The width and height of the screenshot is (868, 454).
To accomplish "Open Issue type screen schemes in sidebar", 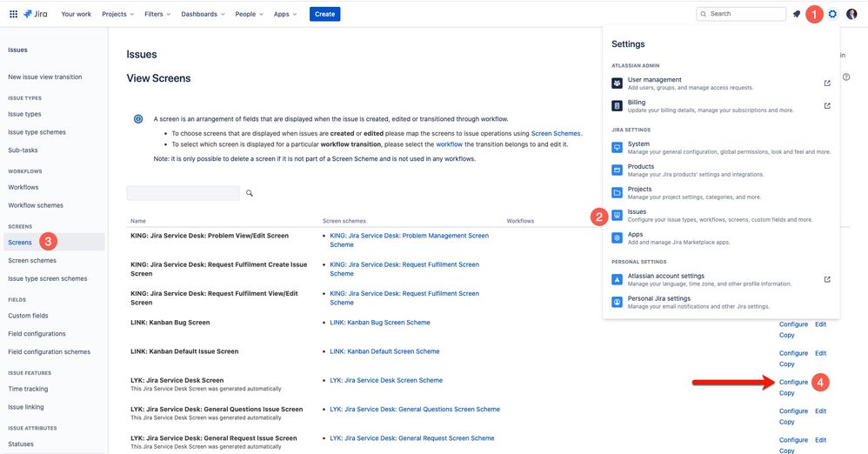I will (x=48, y=278).
